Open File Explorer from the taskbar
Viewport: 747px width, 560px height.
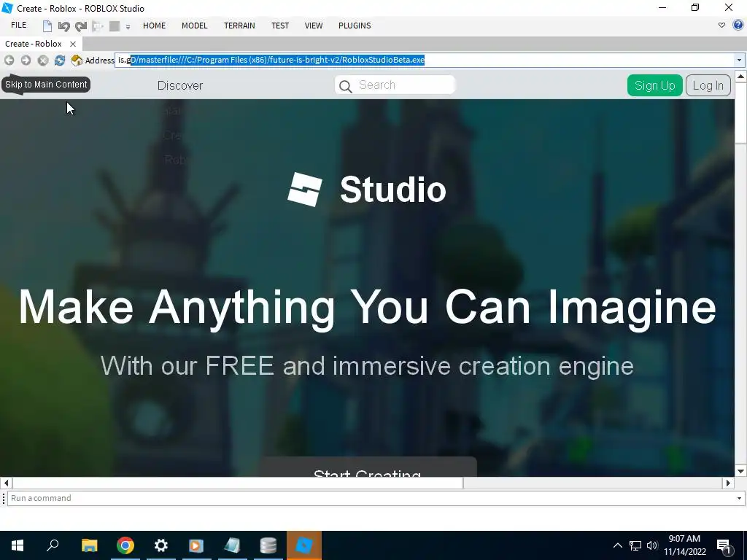pyautogui.click(x=89, y=545)
